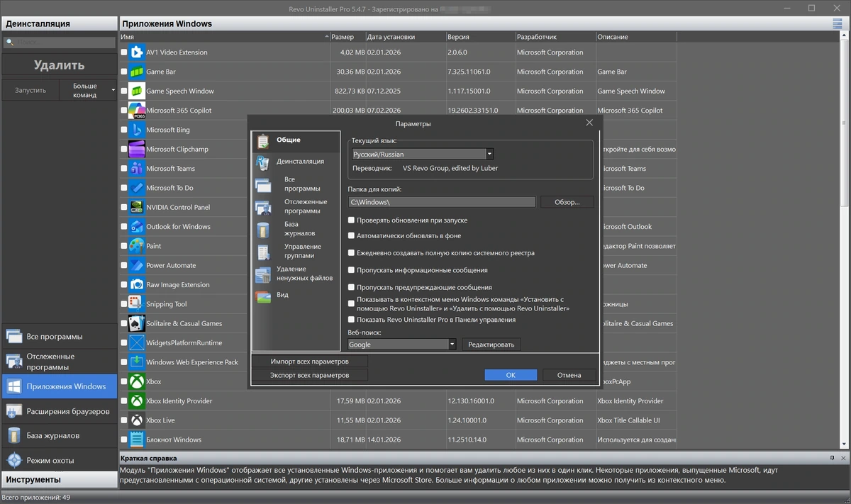Toggle Пропускать информационные сообщения checkbox

(x=351, y=270)
